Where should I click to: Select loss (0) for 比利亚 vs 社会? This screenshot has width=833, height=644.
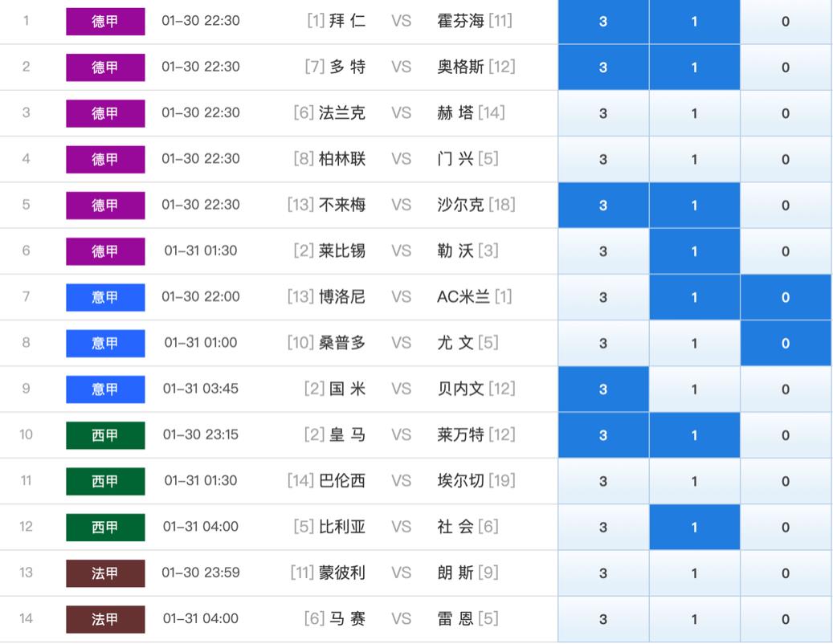click(x=786, y=528)
